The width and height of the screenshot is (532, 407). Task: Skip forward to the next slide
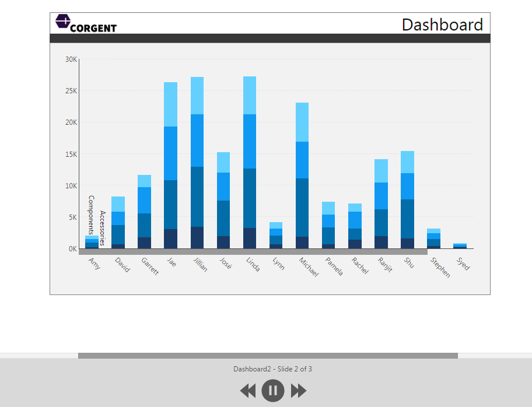(x=299, y=391)
